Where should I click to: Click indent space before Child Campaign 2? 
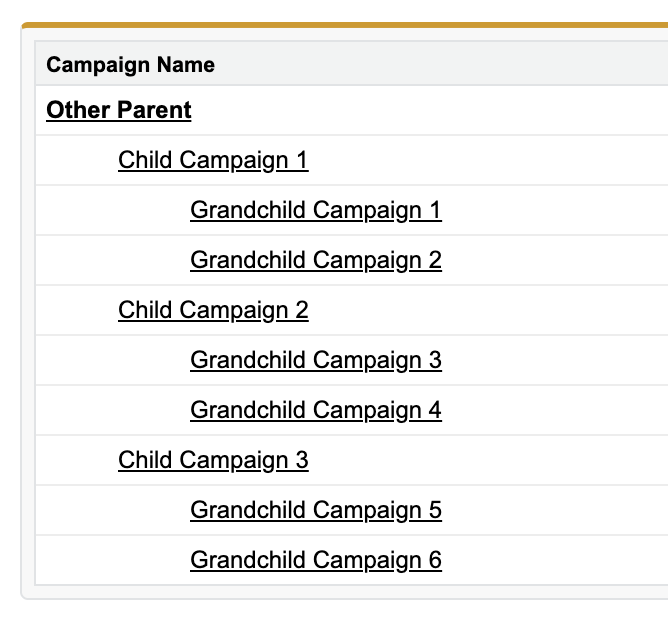77,310
